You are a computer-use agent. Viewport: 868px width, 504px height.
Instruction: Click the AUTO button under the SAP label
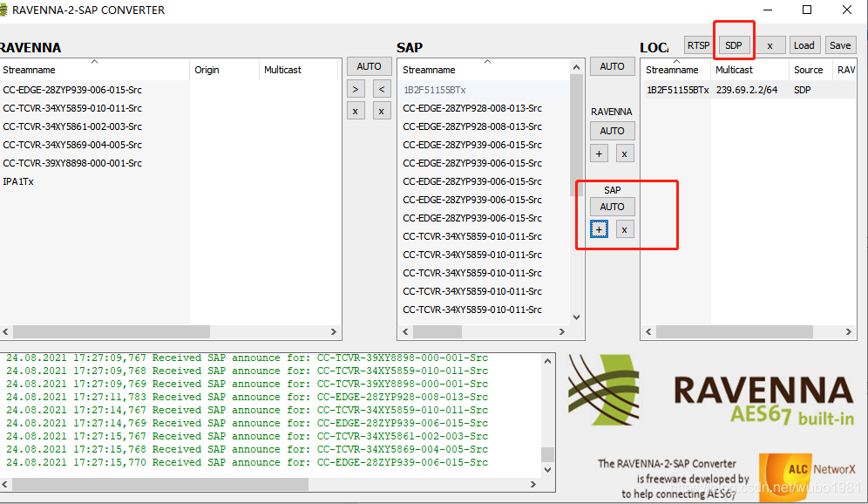(612, 207)
